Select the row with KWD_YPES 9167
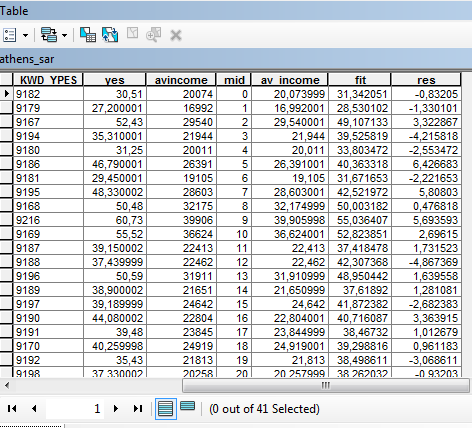Viewport: 472px width, 428px height. coord(231,122)
